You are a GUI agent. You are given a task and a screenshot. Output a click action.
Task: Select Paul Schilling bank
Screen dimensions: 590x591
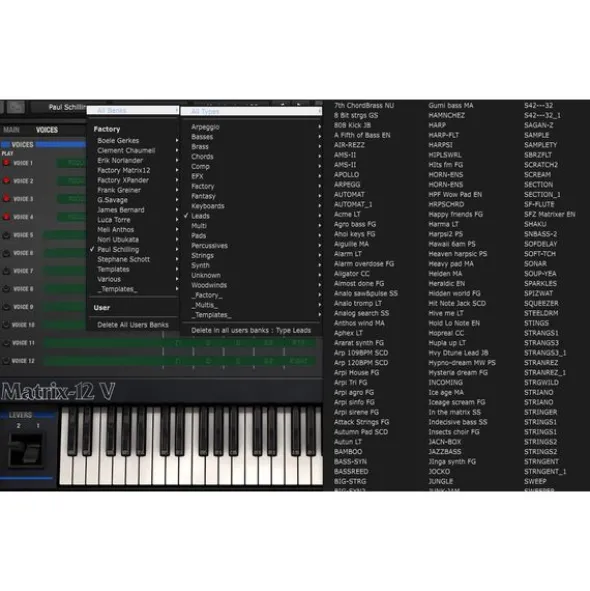133,250
